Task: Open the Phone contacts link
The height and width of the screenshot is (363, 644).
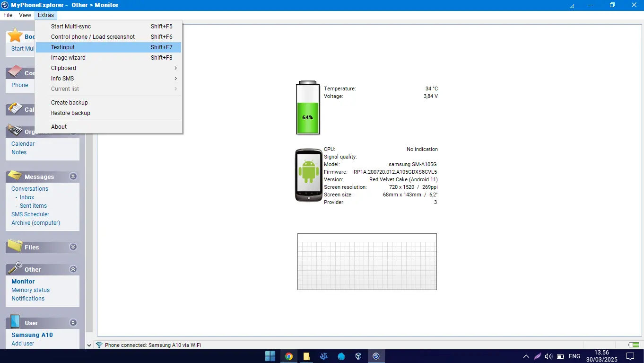Action: [20, 85]
